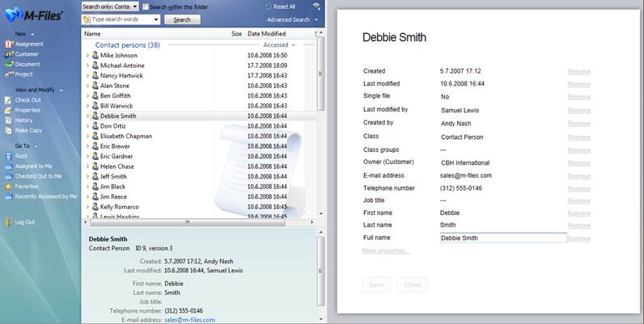
Task: Select Helen Chase in the contact list
Action: point(117,166)
